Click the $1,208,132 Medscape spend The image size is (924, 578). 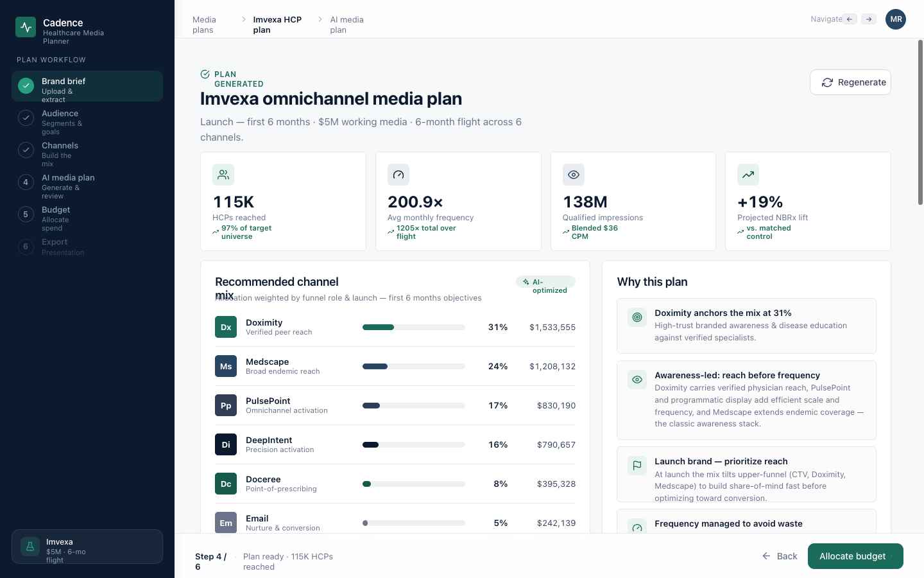[552, 367]
